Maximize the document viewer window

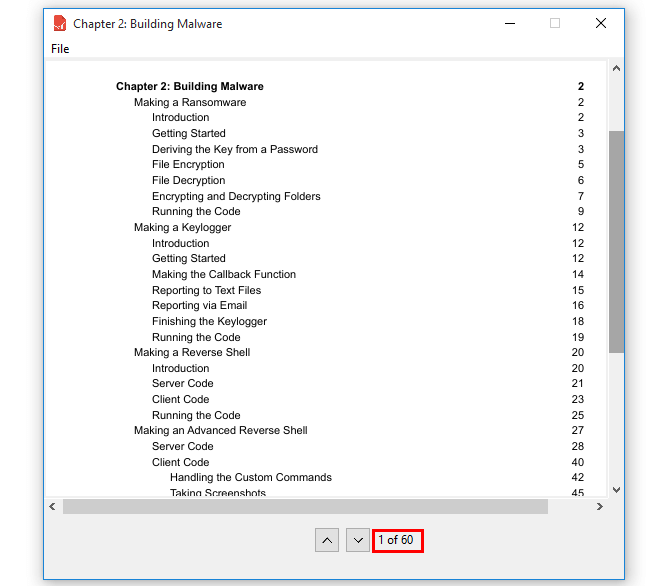(555, 23)
